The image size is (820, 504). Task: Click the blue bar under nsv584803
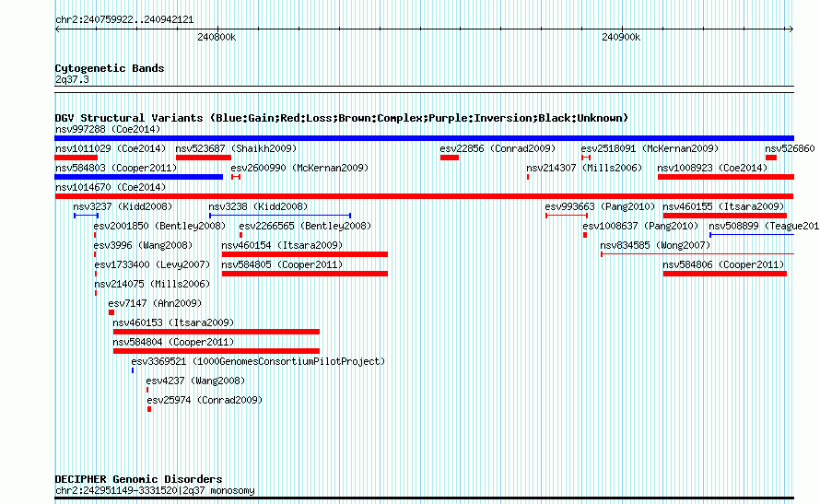pos(139,177)
